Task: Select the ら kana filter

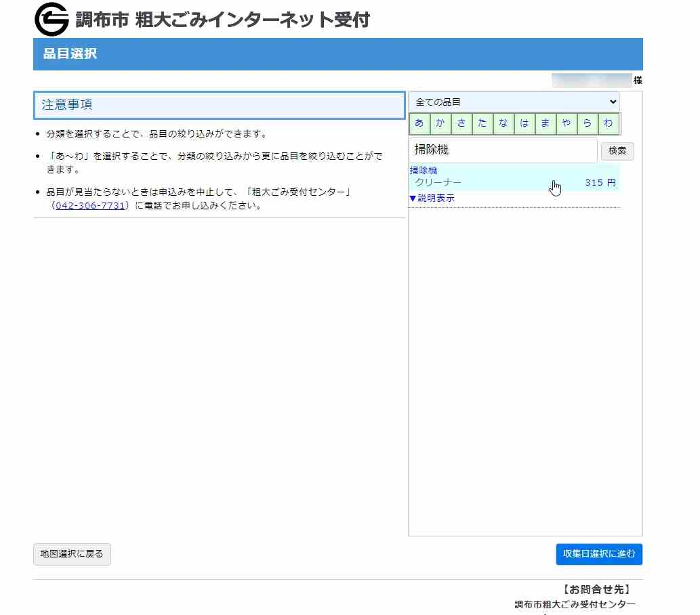Action: click(588, 123)
